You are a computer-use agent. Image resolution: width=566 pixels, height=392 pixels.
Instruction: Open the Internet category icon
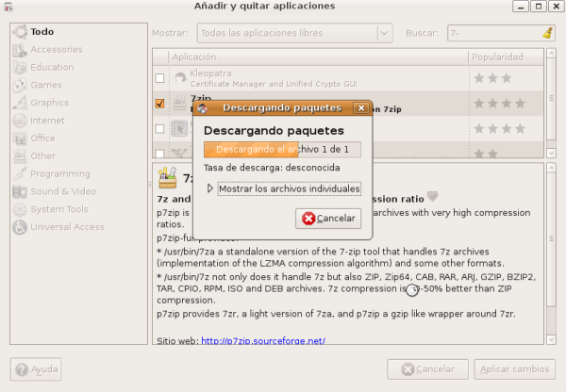(19, 121)
